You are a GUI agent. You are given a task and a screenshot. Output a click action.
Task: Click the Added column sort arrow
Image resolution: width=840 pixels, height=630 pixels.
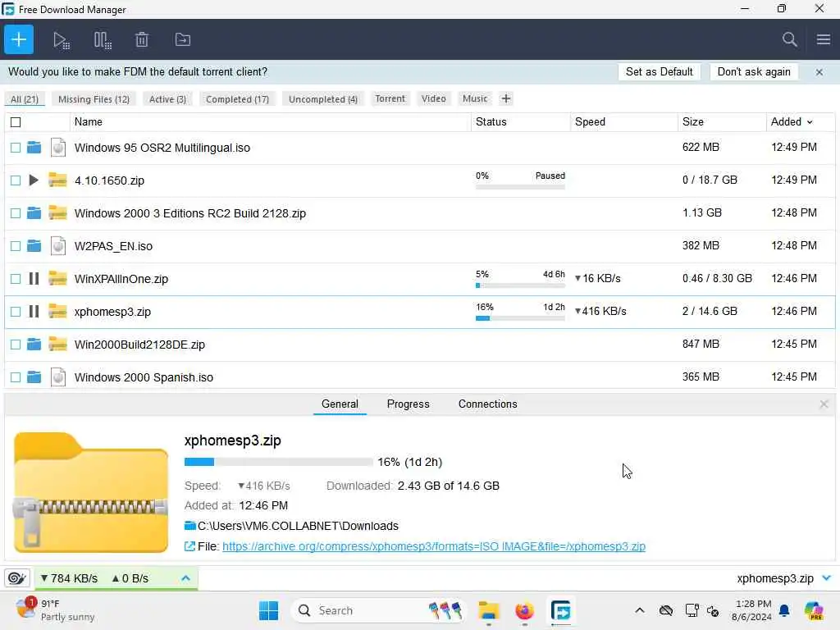(810, 122)
